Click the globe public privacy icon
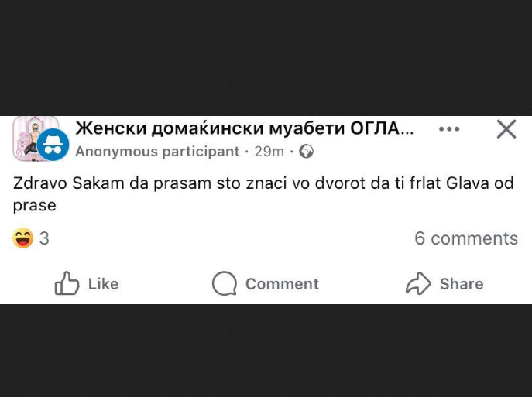Screen dimensions: 532x397 click(307, 152)
